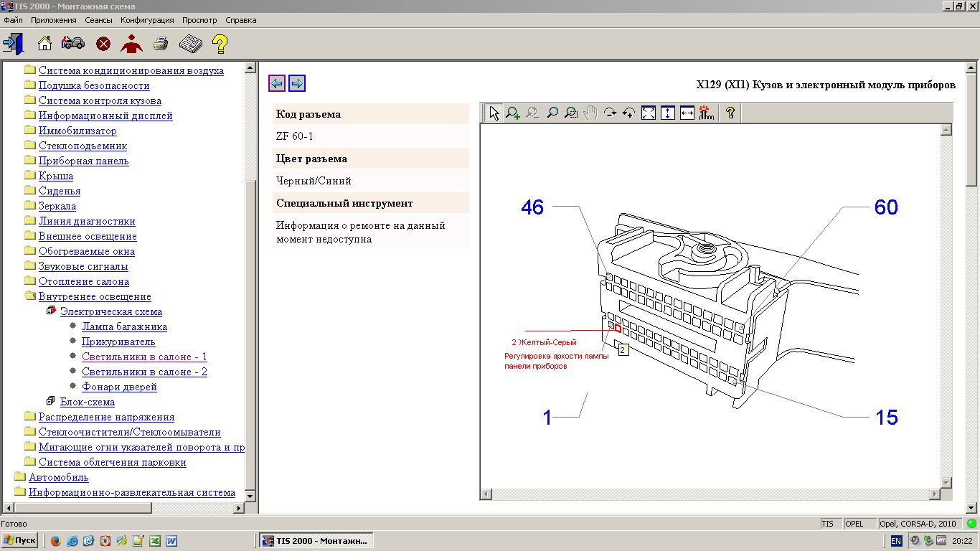
Task: Click the up arrow of the diagram's vertical scrollbar
Action: point(946,130)
